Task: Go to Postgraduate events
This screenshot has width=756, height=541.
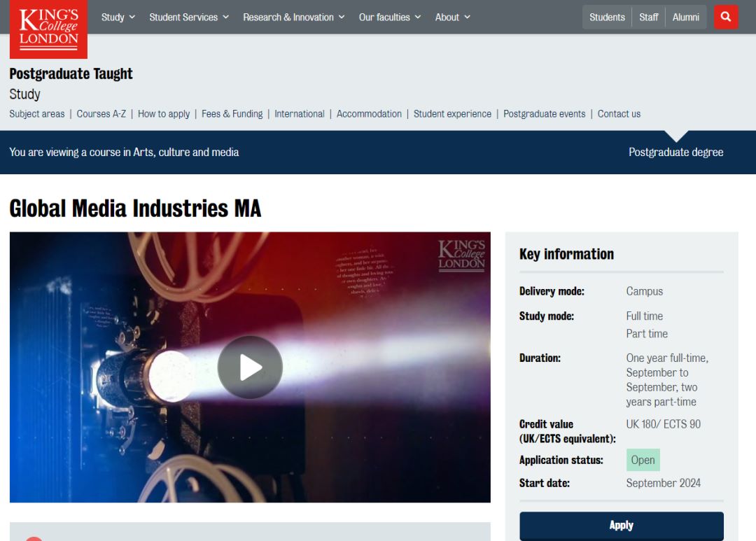Action: (544, 113)
